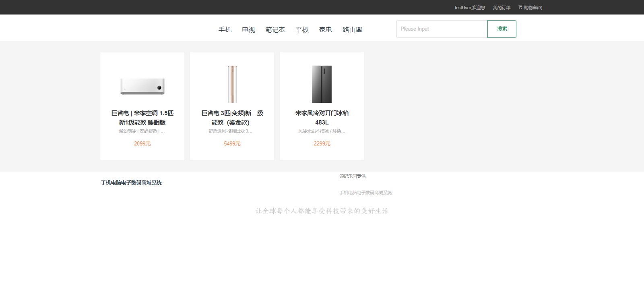Open the 路由器 category
Screen dimensions: 644x305
[352, 30]
